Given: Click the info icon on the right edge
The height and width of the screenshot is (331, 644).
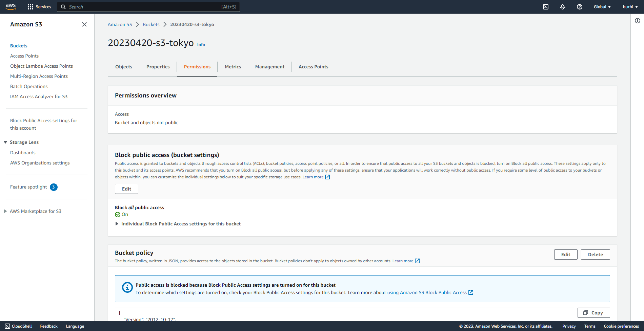Looking at the screenshot, I should [x=637, y=21].
